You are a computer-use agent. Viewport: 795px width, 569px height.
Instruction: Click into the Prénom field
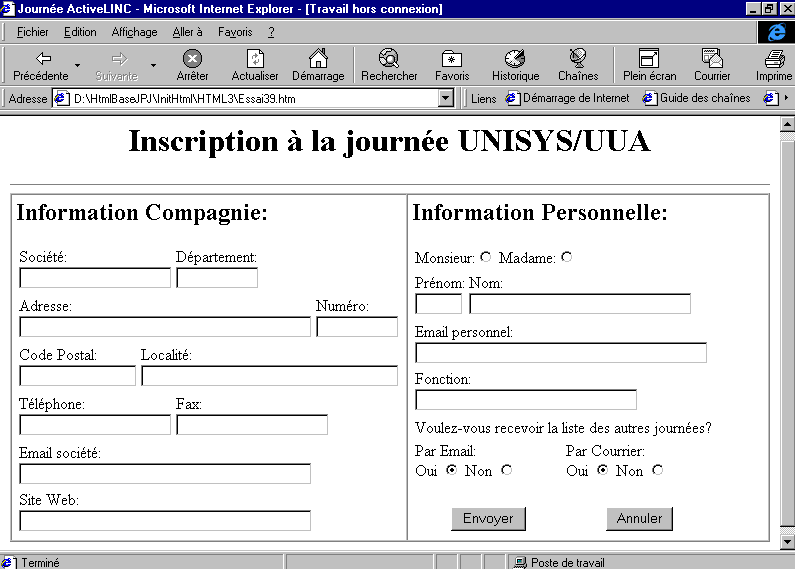(439, 304)
